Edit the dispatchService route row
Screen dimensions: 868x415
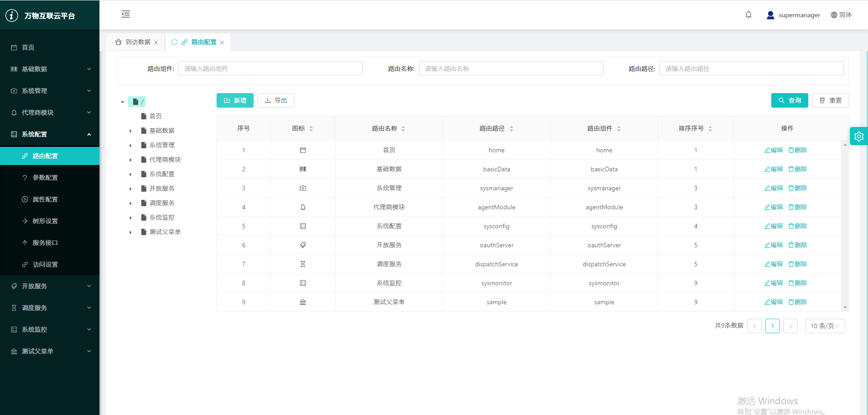[774, 264]
